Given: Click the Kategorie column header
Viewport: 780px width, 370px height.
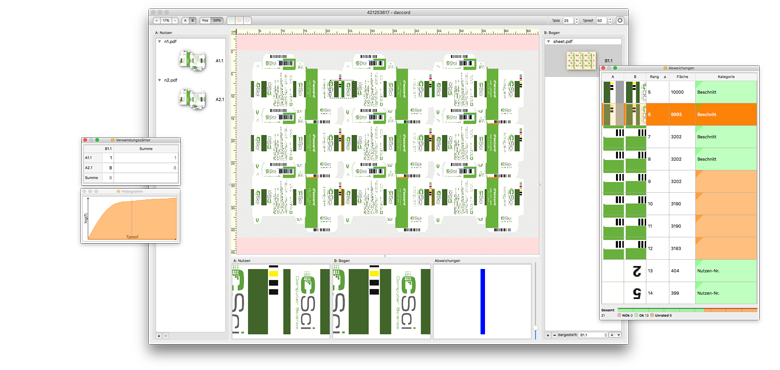Looking at the screenshot, I should (x=726, y=77).
